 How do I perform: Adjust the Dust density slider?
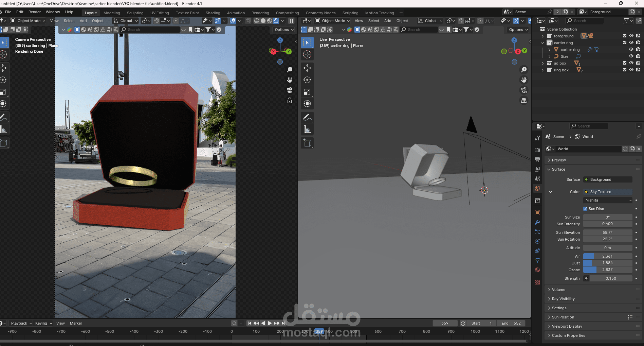(608, 263)
